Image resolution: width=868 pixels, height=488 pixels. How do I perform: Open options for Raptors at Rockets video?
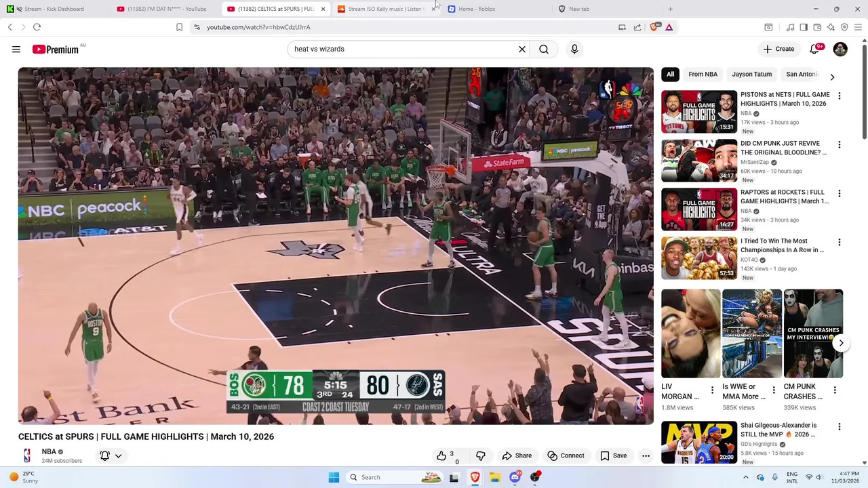839,193
